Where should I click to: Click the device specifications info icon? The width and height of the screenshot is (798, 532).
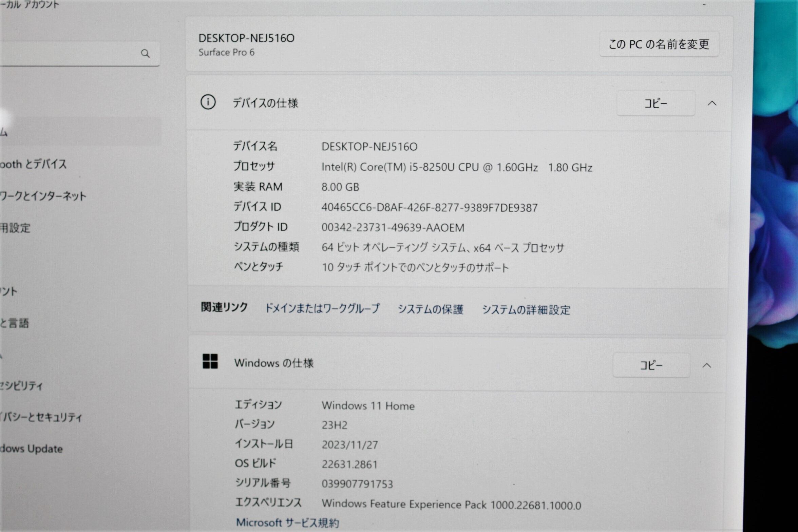208,102
